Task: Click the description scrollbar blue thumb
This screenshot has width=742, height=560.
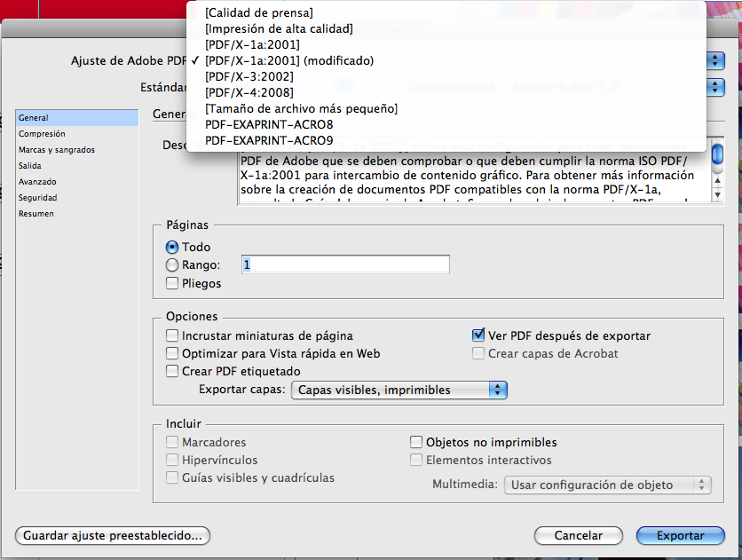Action: 718,154
